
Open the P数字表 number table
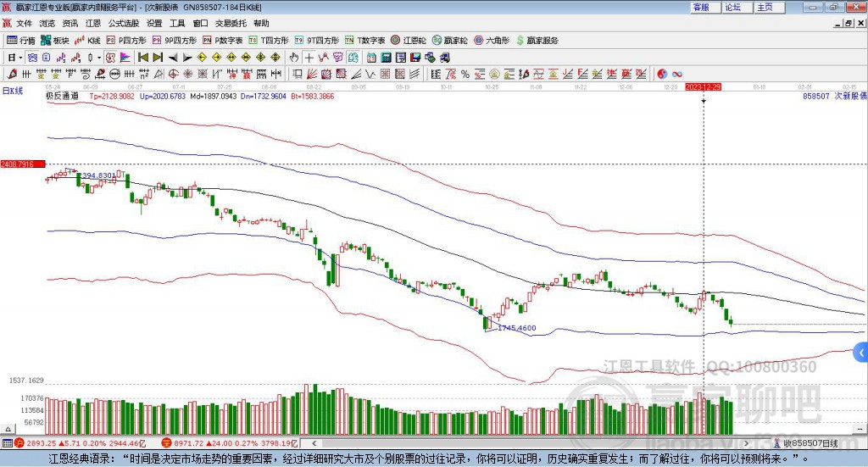[x=224, y=40]
